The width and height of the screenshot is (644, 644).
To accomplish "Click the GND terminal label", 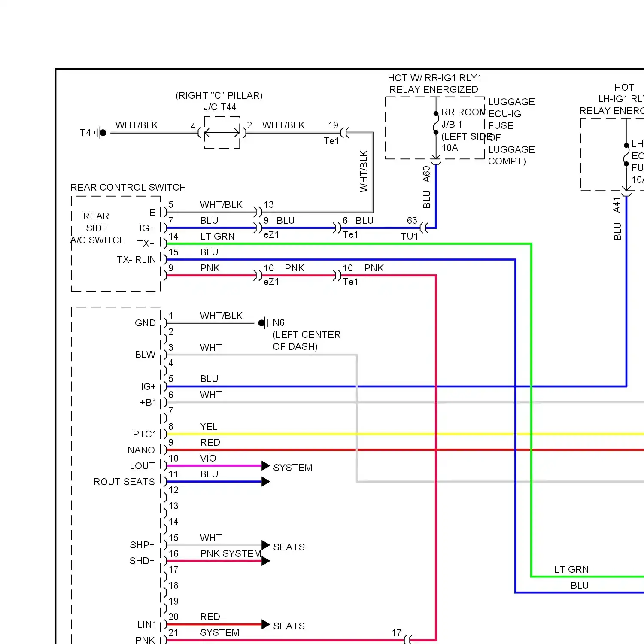I will tap(145, 323).
